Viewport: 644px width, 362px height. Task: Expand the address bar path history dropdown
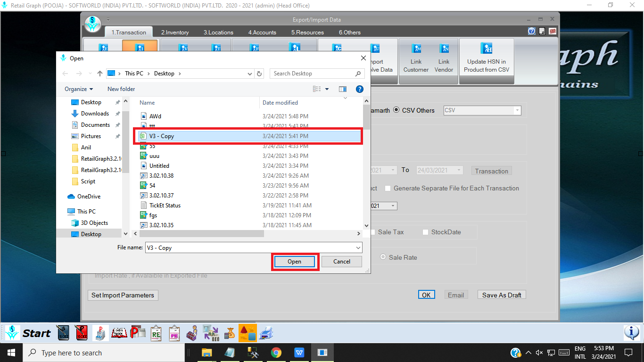[x=249, y=74]
